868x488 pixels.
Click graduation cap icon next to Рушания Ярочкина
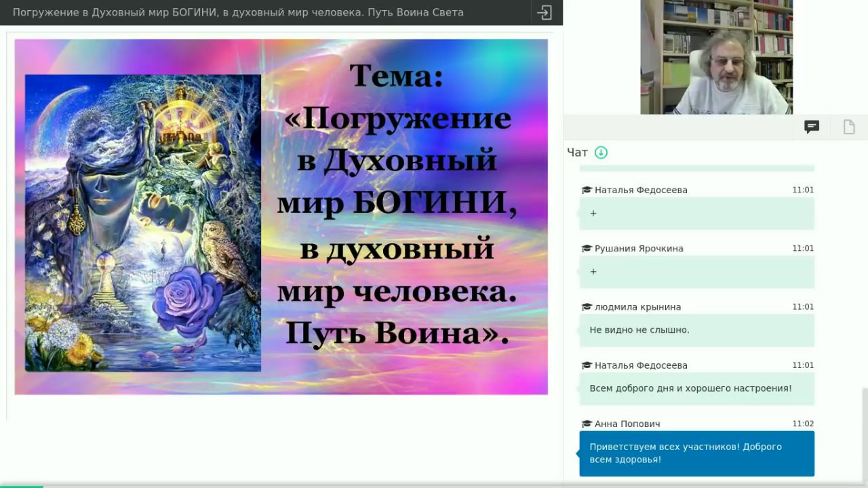tap(587, 249)
